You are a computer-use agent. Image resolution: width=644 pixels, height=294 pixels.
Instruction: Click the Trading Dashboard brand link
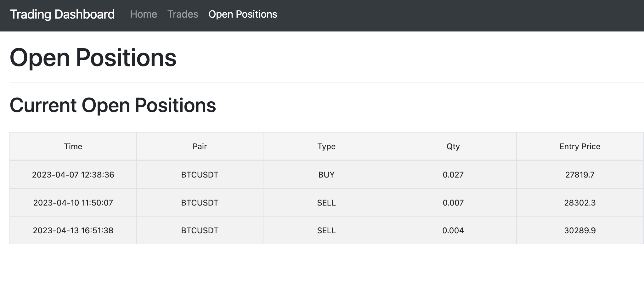point(62,14)
